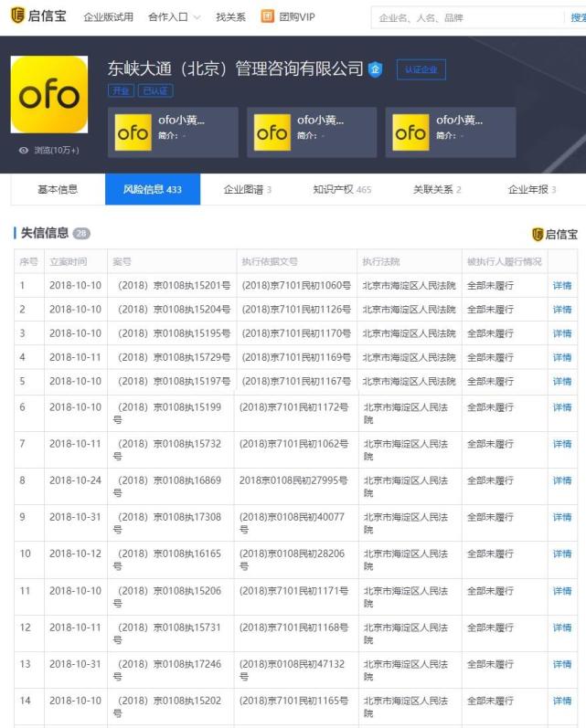Select cell (2018)京7101民初1060号
Screen dimensions: 586x728
point(296,286)
